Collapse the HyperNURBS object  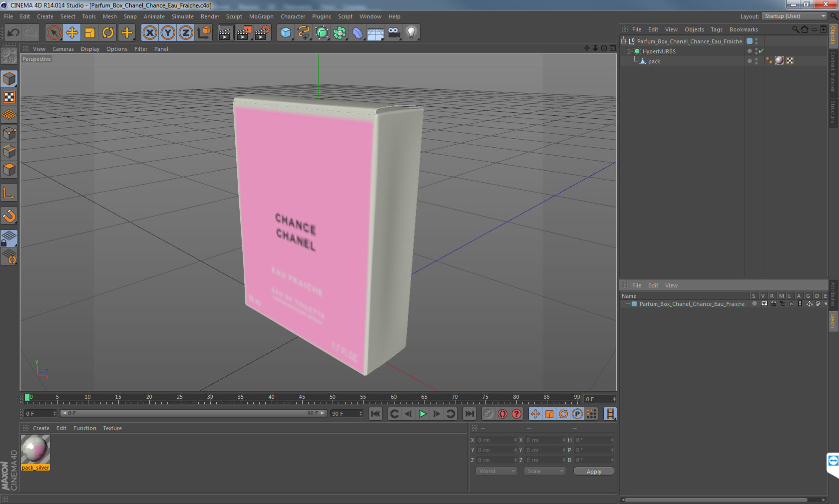629,51
